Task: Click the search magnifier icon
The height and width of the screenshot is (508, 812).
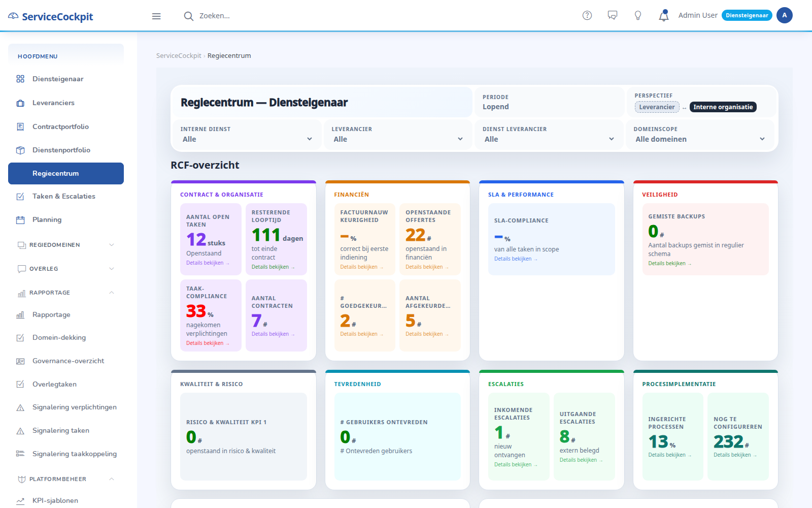Action: 188,16
